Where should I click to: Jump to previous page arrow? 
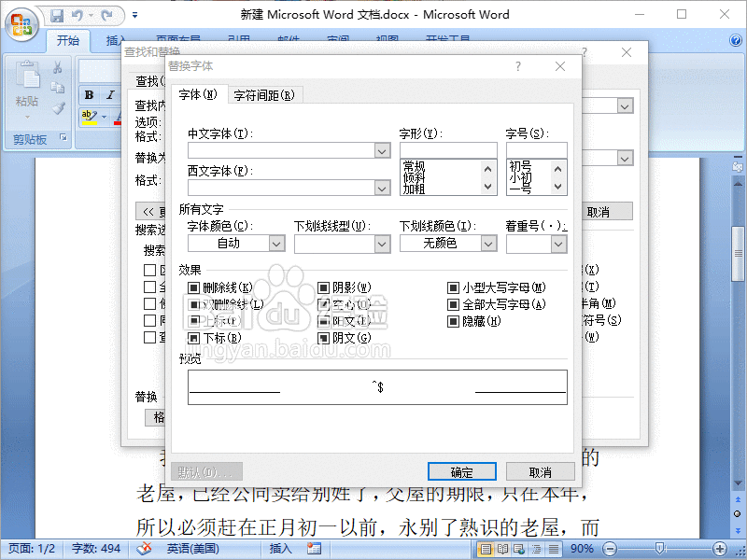click(737, 500)
